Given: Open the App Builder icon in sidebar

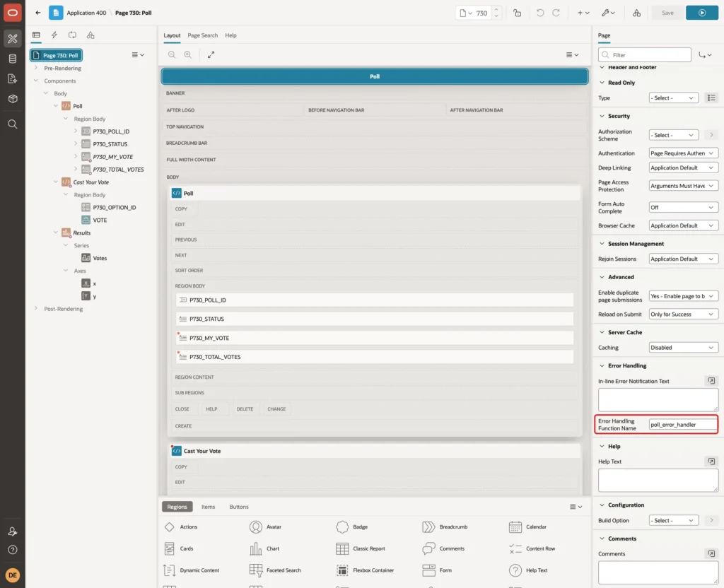Looking at the screenshot, I should pyautogui.click(x=13, y=39).
